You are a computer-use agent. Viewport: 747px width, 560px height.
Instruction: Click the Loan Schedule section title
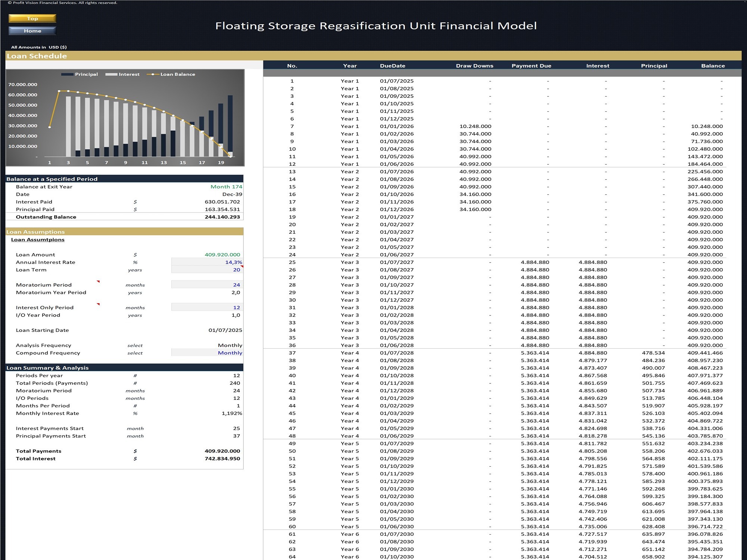[37, 56]
